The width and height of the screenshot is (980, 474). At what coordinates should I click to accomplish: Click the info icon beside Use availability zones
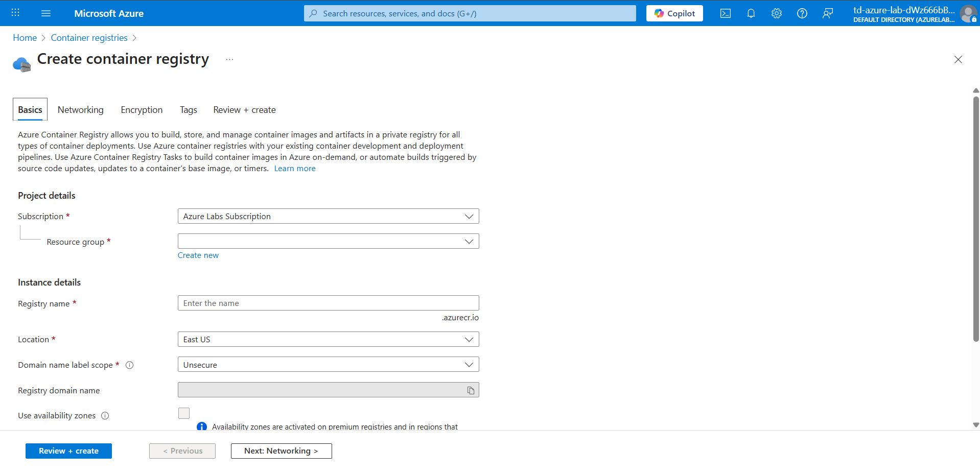click(x=105, y=415)
